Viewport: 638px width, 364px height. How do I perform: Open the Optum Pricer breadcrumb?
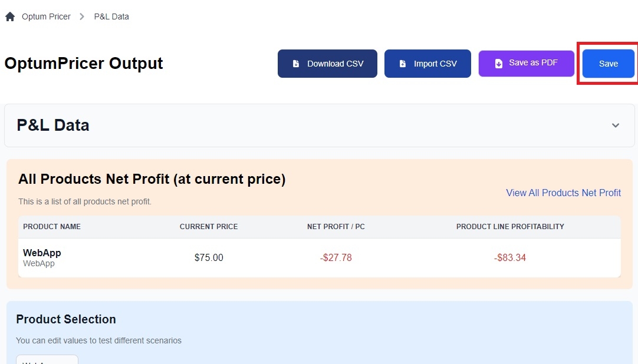[x=46, y=16]
